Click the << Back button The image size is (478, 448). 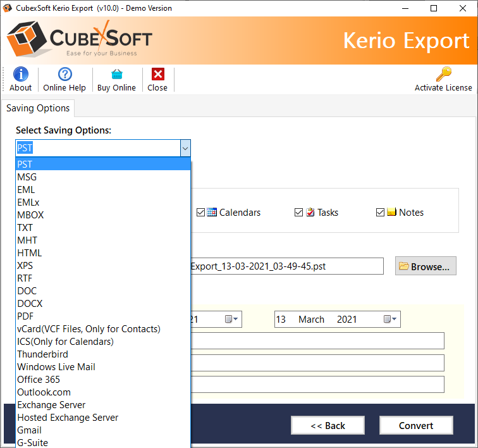coord(328,425)
